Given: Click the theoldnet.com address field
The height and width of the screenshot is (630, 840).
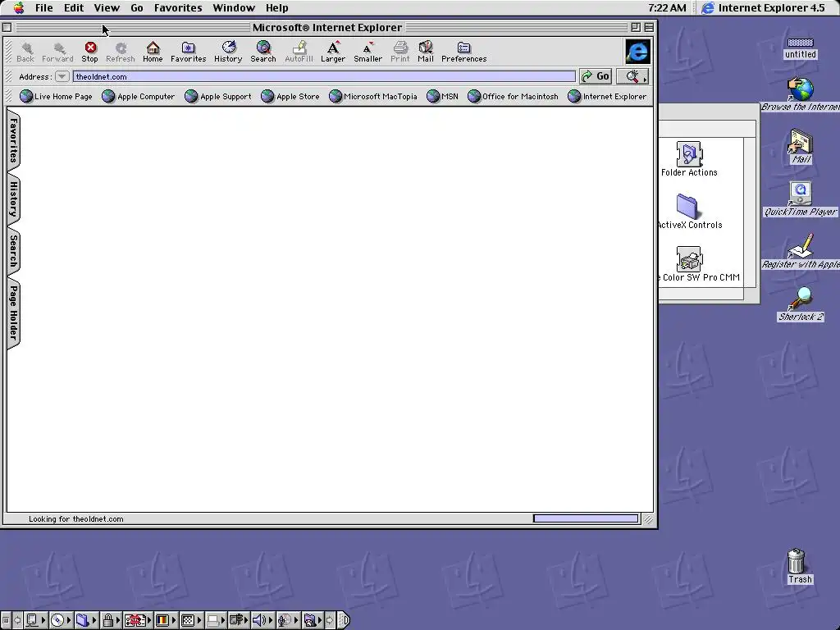Looking at the screenshot, I should 324,76.
